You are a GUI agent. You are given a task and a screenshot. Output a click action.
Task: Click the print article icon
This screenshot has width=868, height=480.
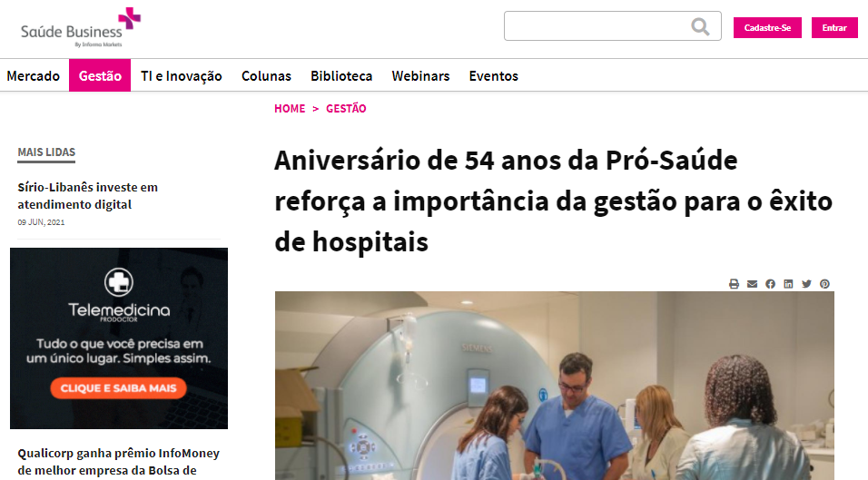pos(734,284)
